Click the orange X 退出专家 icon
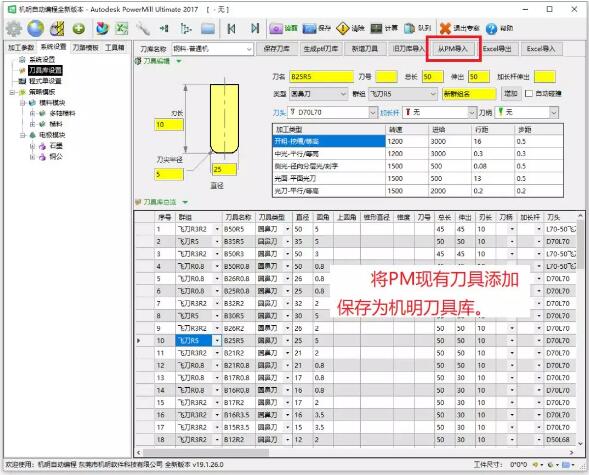589x475 pixels. (445, 29)
